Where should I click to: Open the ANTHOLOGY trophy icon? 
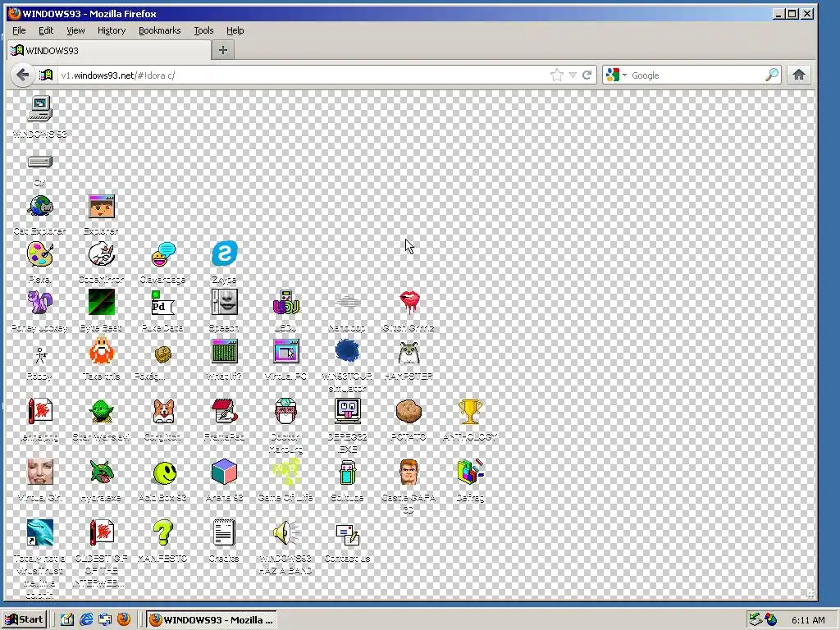coord(470,412)
